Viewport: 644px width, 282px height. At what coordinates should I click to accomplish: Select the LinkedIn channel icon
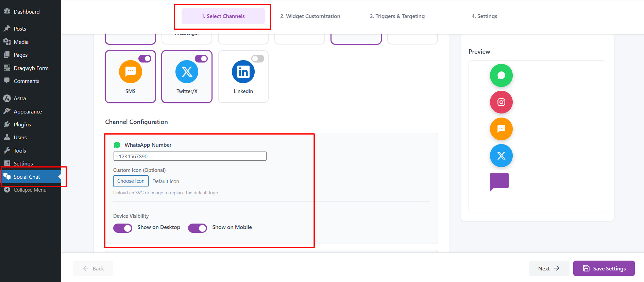[243, 72]
